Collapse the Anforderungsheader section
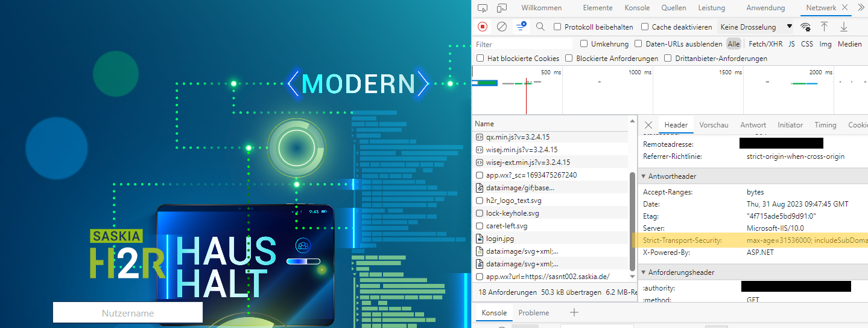 643,272
